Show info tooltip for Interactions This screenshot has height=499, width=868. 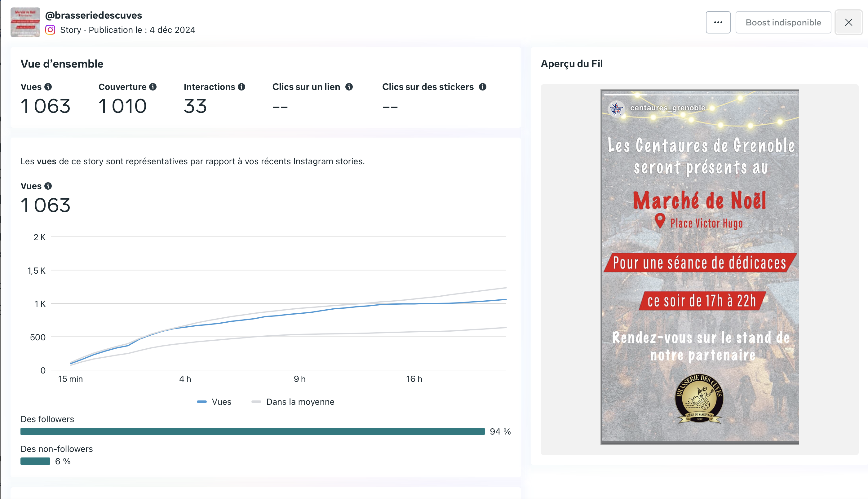coord(241,87)
